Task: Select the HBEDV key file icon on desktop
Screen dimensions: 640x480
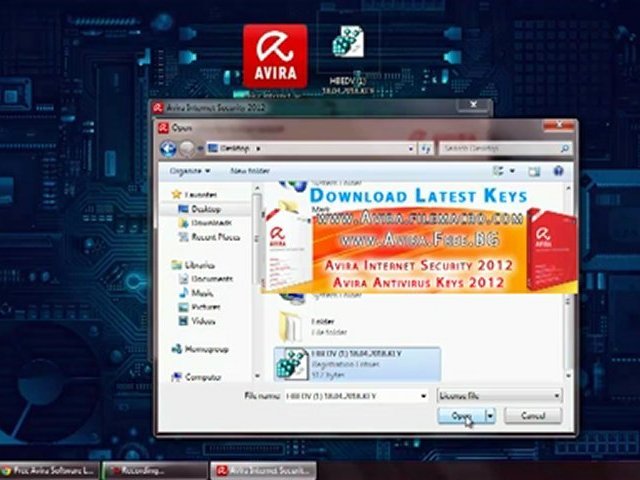Action: [348, 41]
